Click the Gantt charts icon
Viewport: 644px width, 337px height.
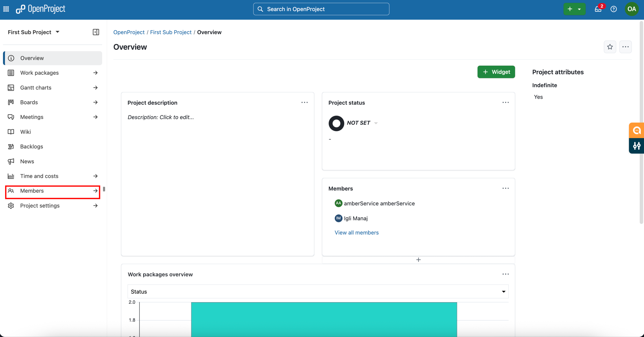coord(11,88)
